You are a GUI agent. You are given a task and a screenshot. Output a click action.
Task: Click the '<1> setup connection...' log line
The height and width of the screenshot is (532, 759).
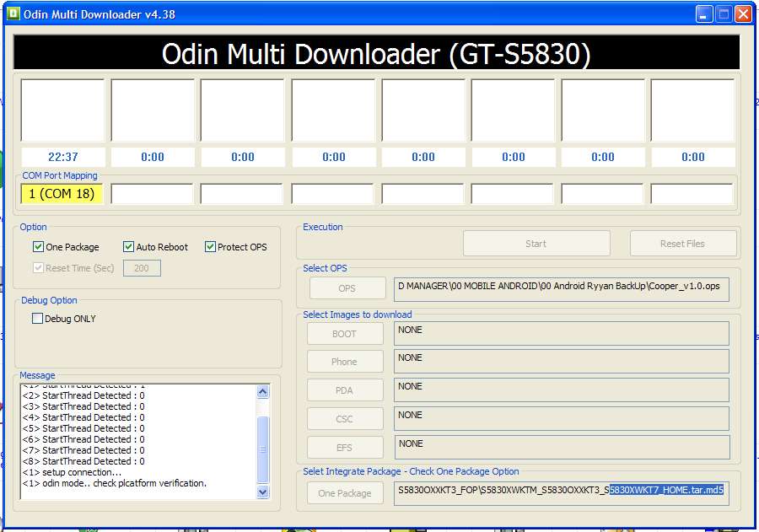72,472
